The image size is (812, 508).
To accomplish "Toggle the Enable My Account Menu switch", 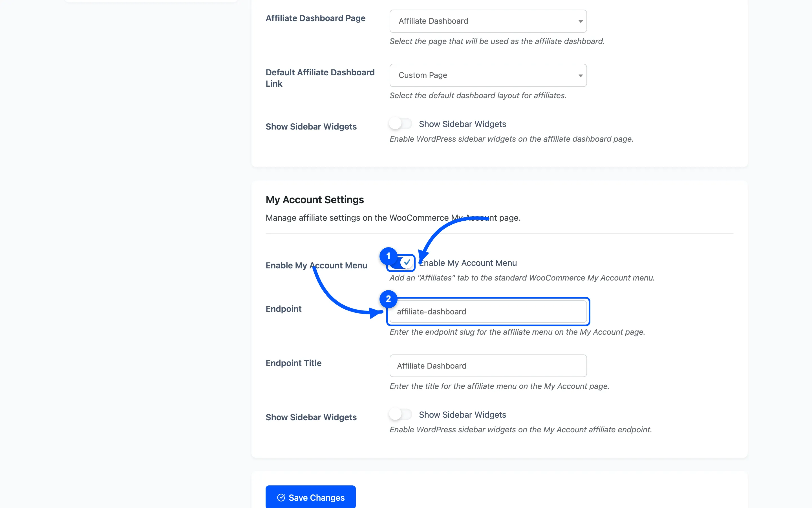I will point(401,263).
